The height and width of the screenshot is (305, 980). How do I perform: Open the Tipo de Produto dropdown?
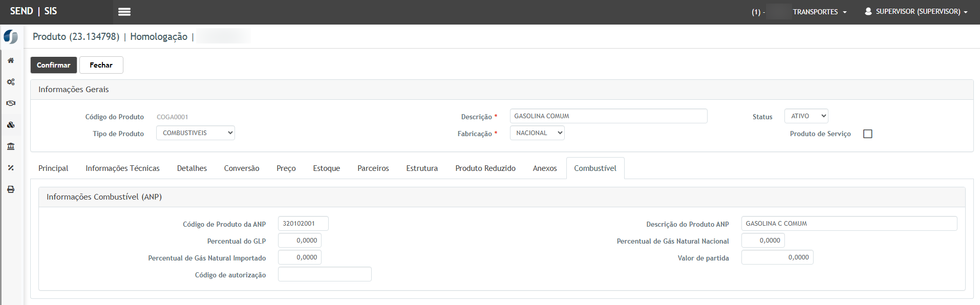pos(195,133)
